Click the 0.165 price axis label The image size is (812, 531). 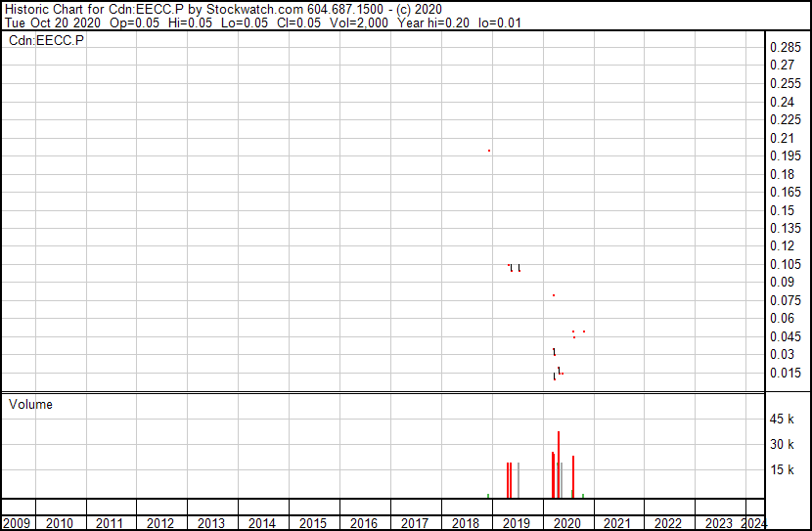[x=785, y=192]
